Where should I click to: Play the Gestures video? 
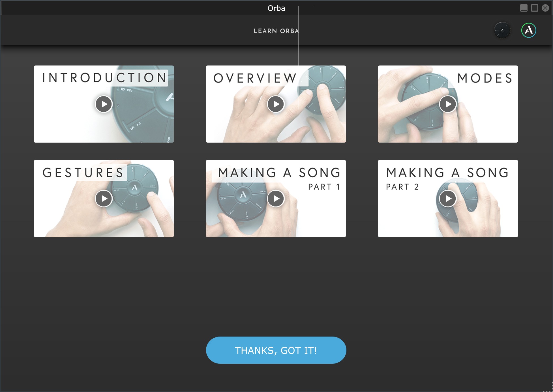[x=104, y=199]
